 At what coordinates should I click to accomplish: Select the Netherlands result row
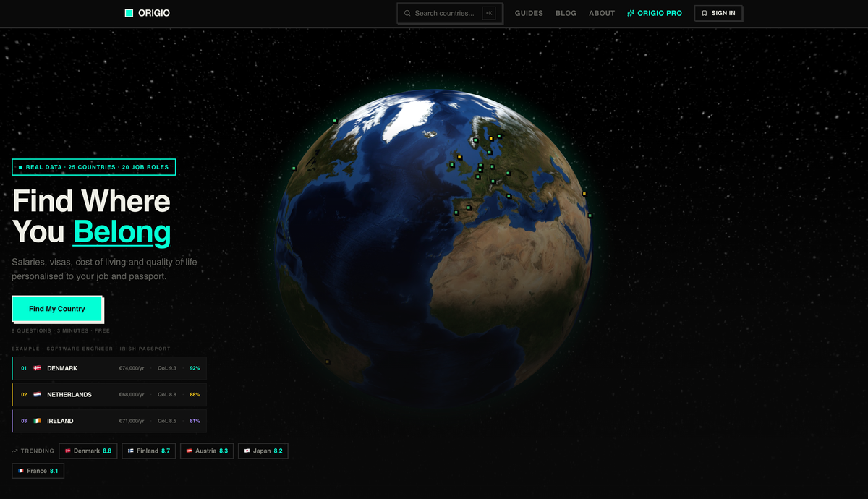(109, 395)
